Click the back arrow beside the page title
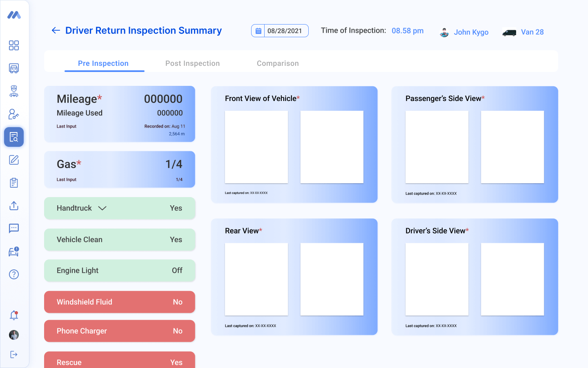588x368 pixels. click(x=56, y=30)
